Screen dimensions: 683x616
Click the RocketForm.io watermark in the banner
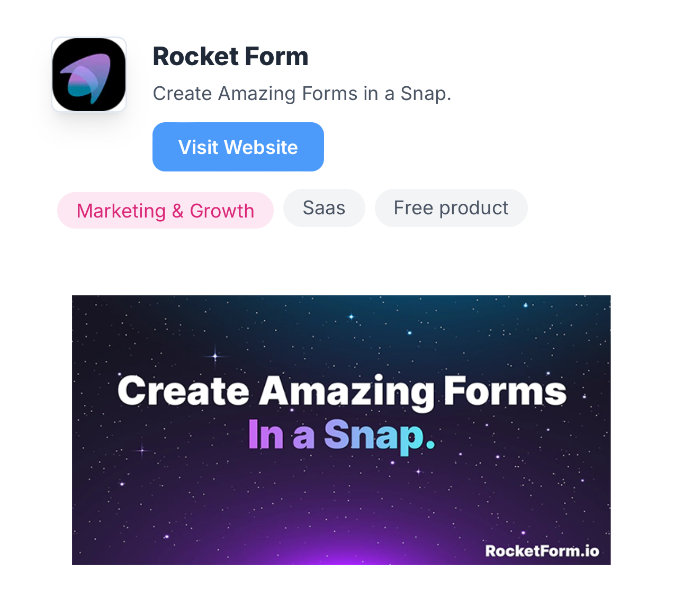(x=542, y=551)
